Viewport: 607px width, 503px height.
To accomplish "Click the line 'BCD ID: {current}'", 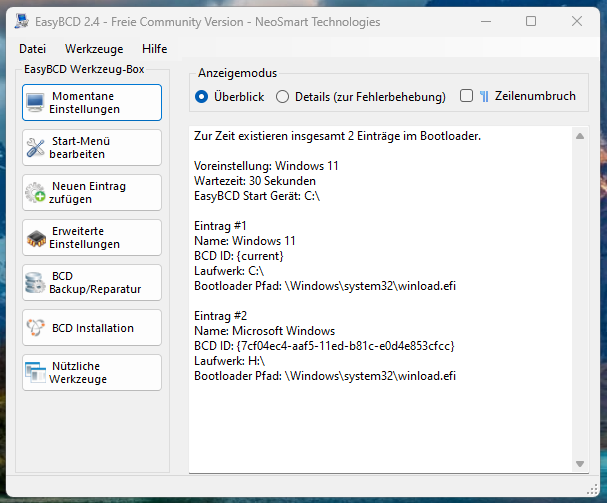I will pyautogui.click(x=239, y=256).
